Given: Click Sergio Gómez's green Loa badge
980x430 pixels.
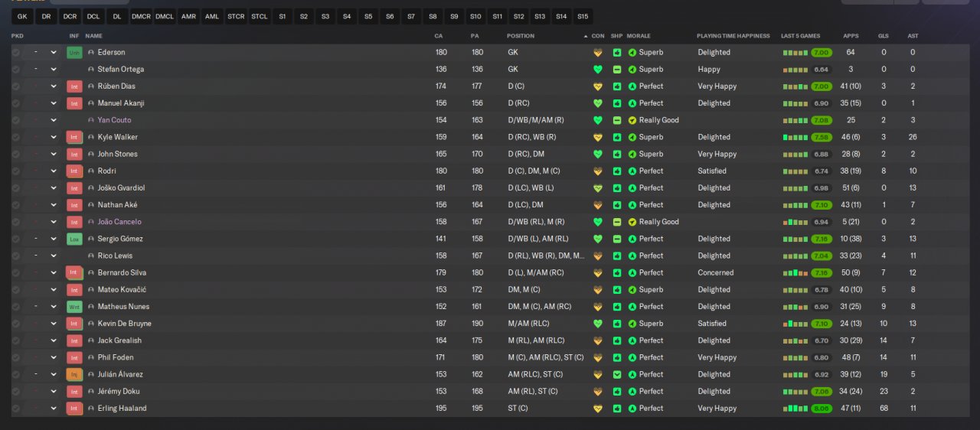Looking at the screenshot, I should (74, 239).
